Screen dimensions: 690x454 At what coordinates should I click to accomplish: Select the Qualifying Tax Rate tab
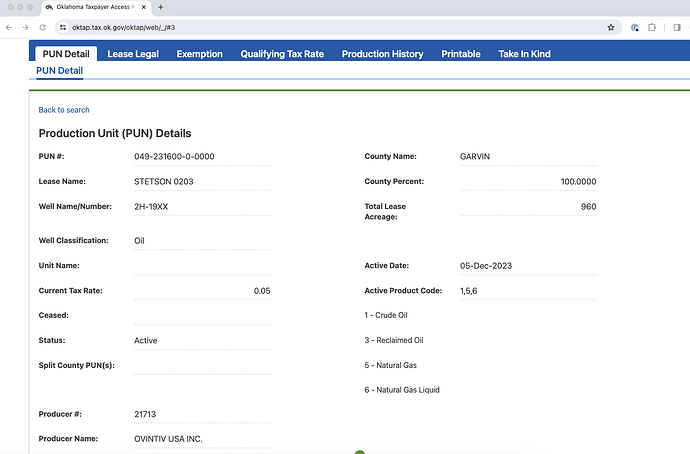pos(282,54)
